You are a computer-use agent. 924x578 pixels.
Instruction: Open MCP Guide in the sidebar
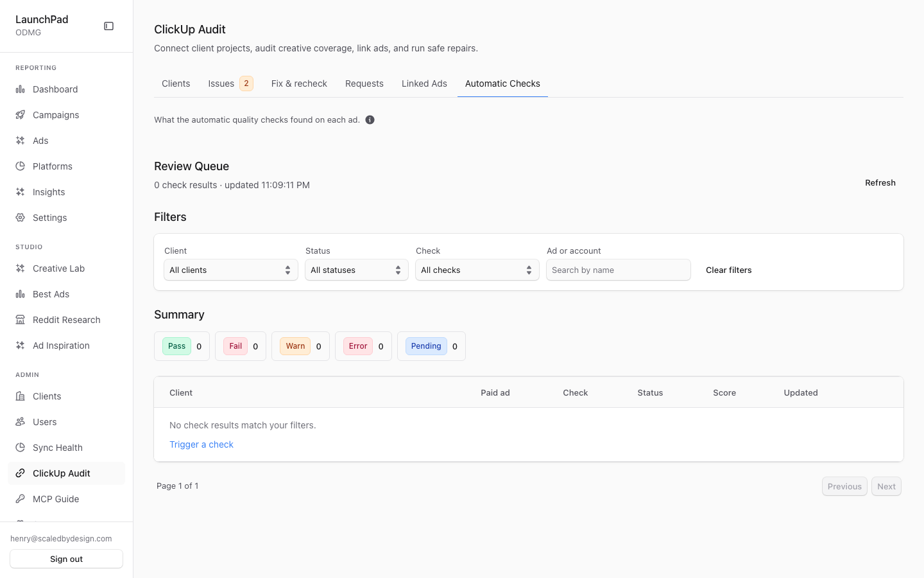(67, 499)
